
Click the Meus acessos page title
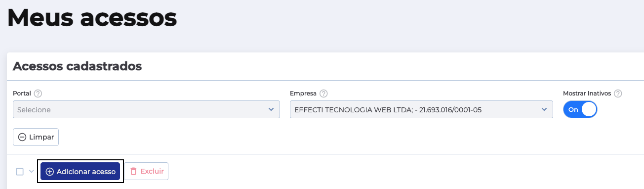(92, 18)
